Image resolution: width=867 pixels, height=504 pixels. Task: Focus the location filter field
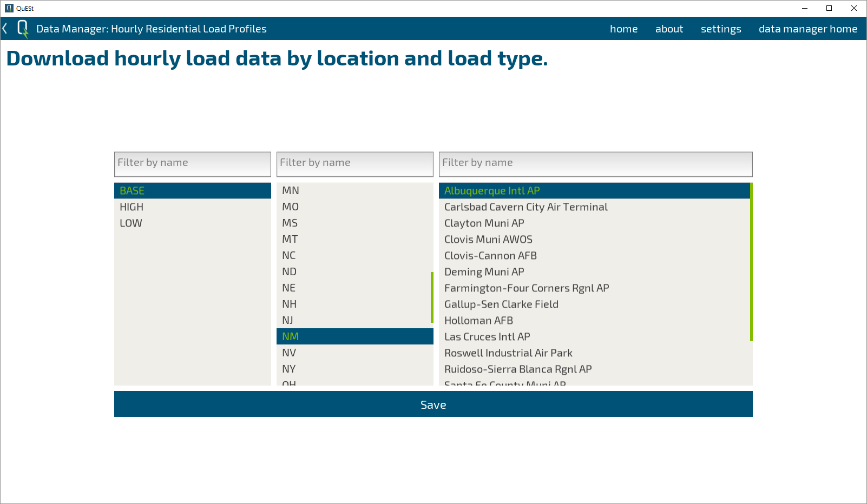click(x=596, y=164)
